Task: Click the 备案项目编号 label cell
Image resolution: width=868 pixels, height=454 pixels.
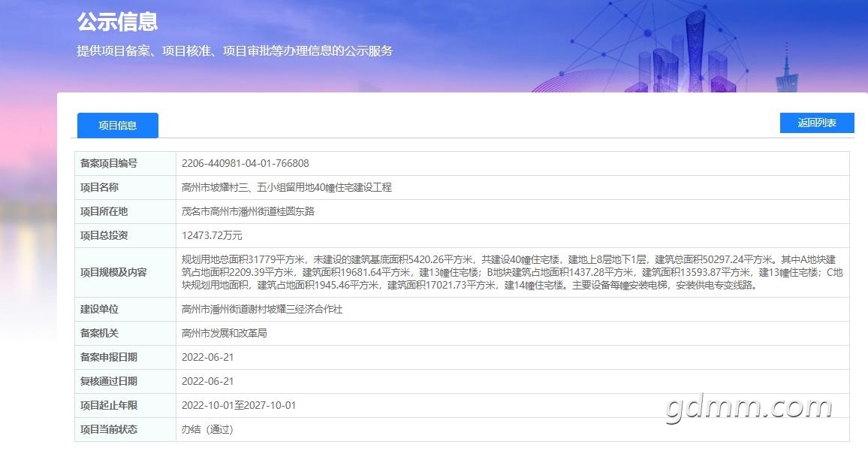Action: pyautogui.click(x=125, y=164)
